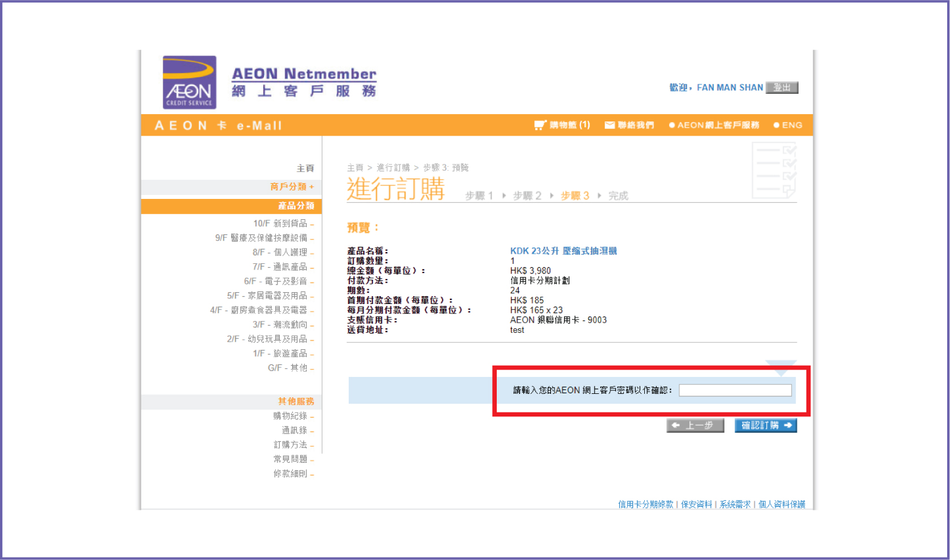Select first payment amount HK$ 185
The image size is (950, 560).
[527, 300]
